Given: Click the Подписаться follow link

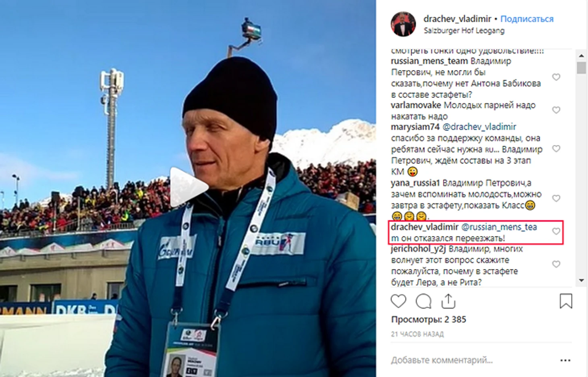Looking at the screenshot, I should [x=527, y=19].
